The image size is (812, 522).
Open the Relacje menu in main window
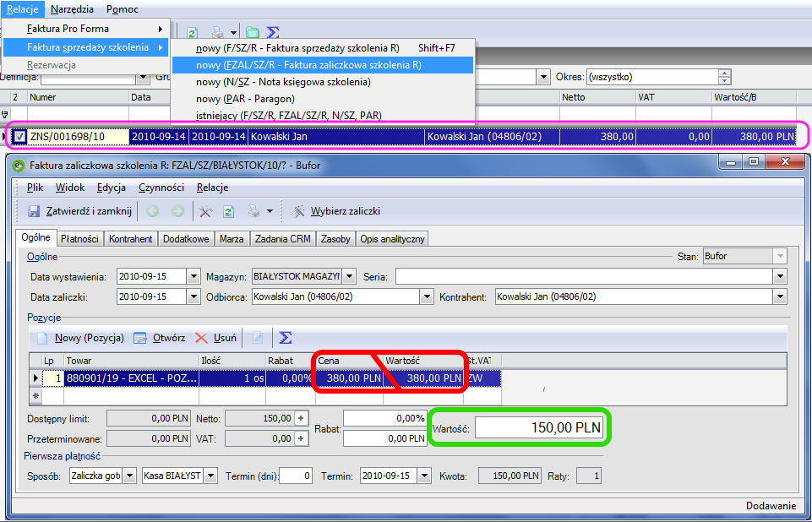pyautogui.click(x=22, y=9)
